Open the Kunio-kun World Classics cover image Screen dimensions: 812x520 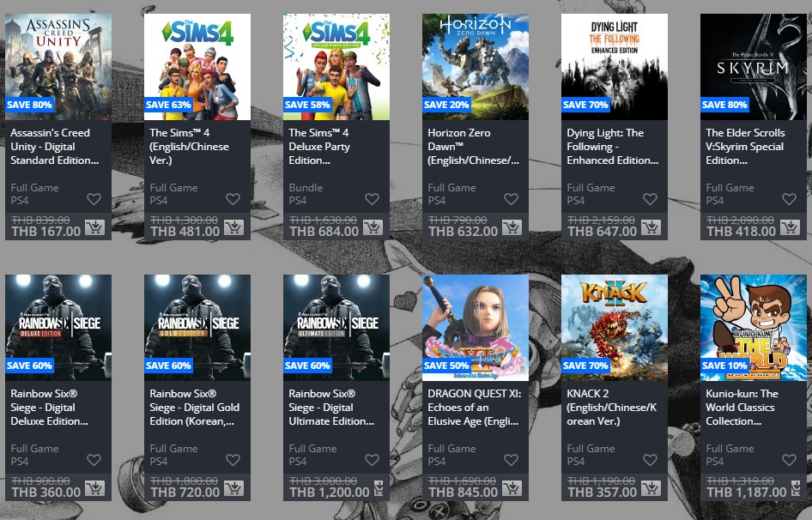(753, 328)
